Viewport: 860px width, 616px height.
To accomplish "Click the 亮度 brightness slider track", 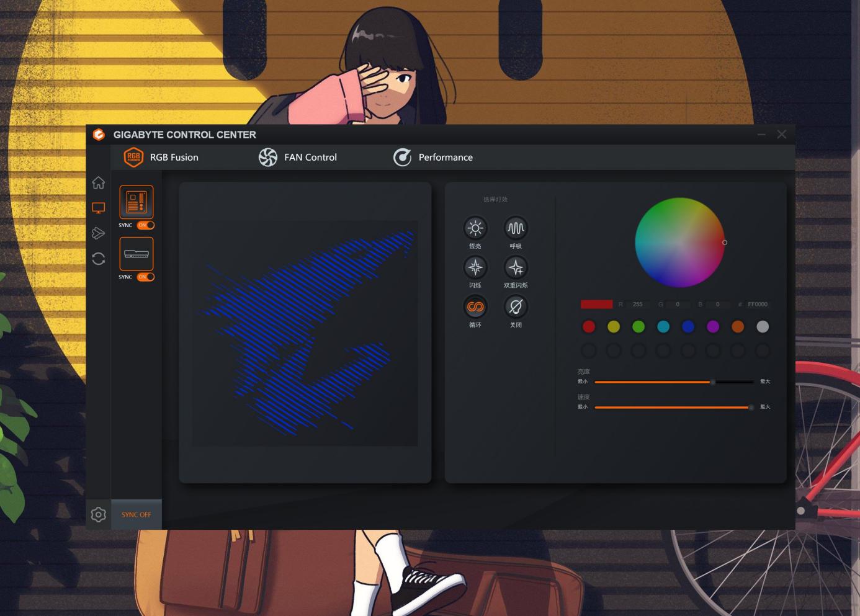I will 674,382.
